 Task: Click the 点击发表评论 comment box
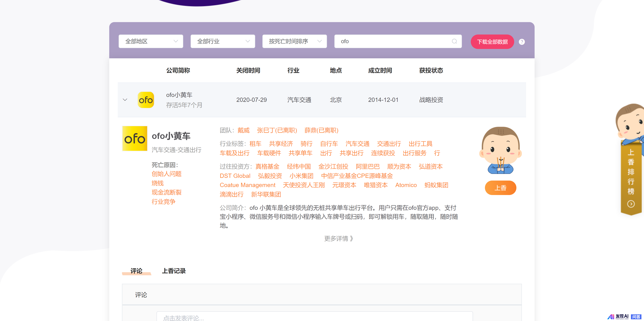314,316
